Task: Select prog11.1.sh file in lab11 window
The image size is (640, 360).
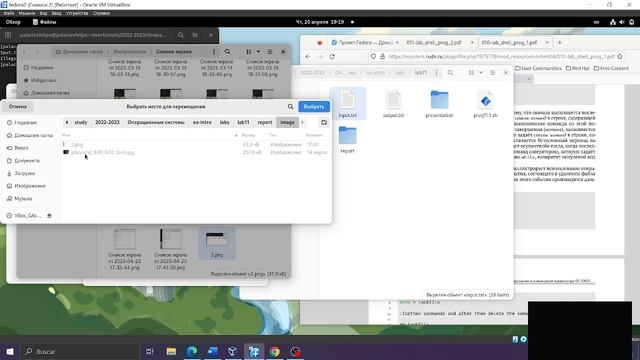Action: click(x=485, y=104)
